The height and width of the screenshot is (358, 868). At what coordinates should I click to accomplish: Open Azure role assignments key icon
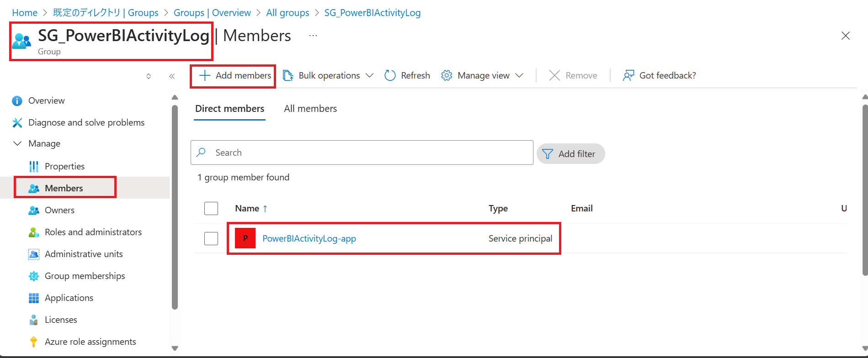coord(33,342)
